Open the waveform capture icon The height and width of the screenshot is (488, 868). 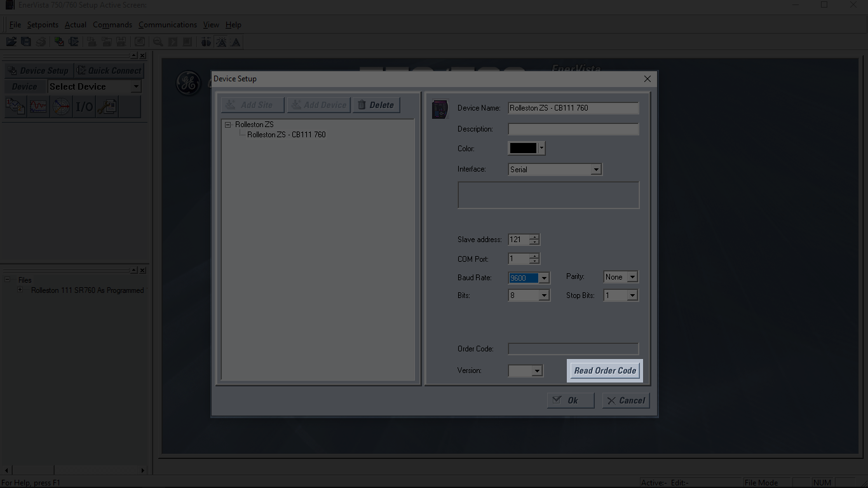[x=38, y=106]
